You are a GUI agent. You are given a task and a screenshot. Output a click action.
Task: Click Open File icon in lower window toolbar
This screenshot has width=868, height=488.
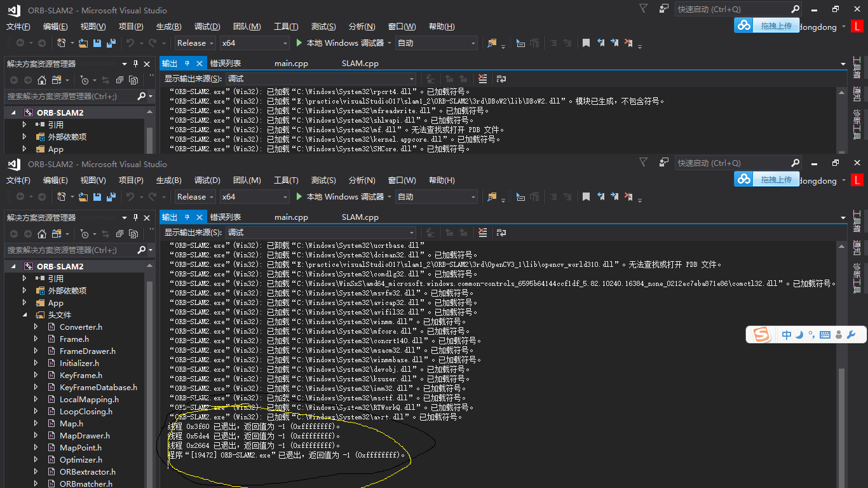click(83, 197)
